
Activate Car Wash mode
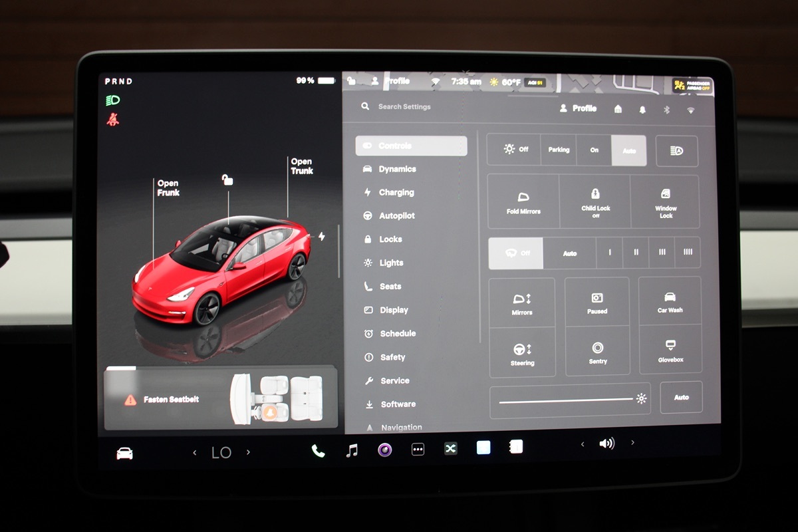(670, 301)
